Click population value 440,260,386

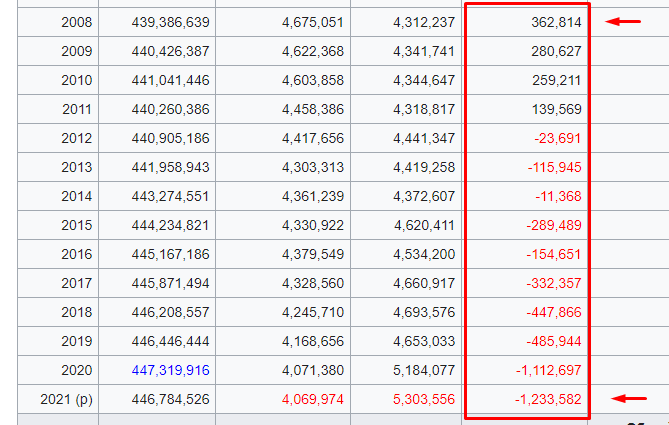click(170, 109)
